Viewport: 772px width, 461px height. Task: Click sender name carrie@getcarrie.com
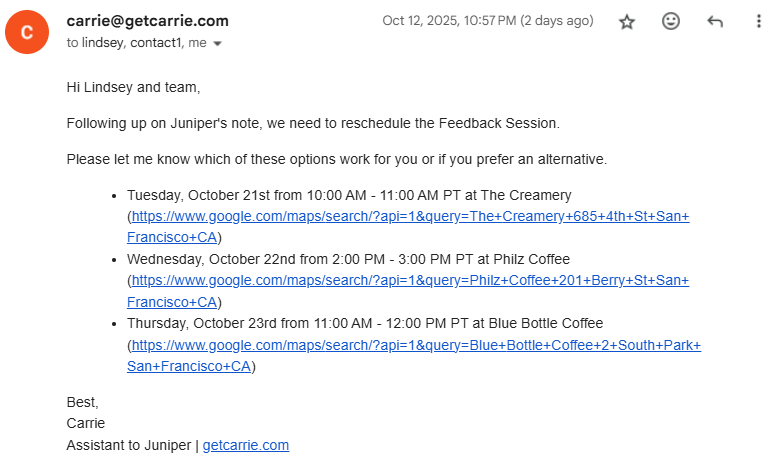tap(147, 21)
